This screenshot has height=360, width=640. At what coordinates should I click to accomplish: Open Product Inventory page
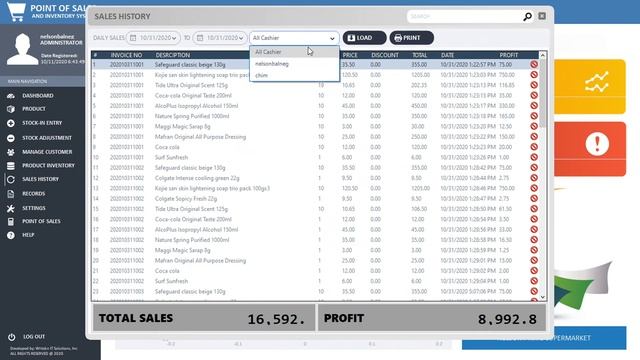(48, 166)
